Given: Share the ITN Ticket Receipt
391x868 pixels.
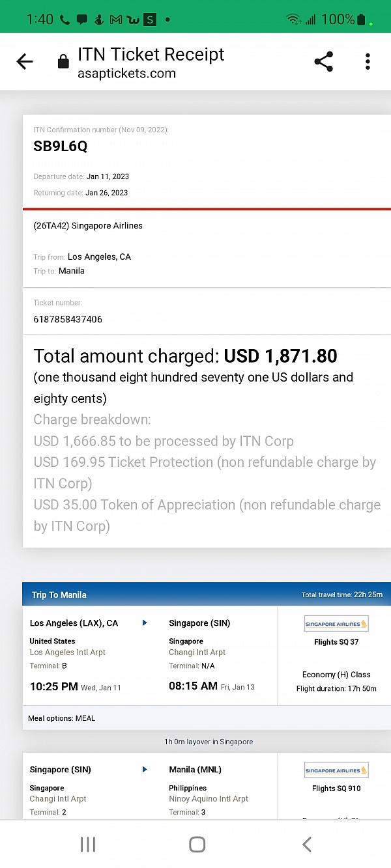Looking at the screenshot, I should [323, 61].
